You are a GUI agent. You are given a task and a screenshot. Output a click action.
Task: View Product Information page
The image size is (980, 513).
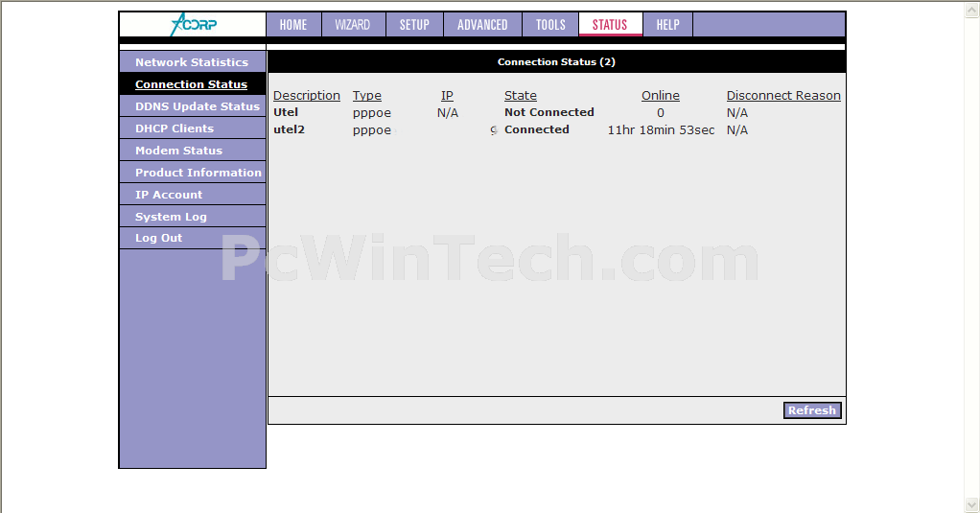point(193,173)
